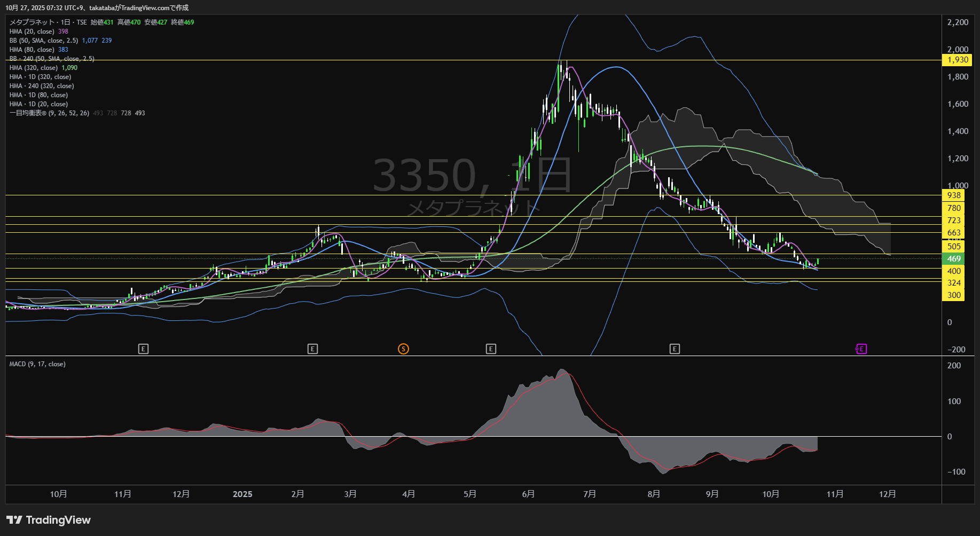
Task: Click the 2025 label on the time axis
Action: tap(242, 494)
